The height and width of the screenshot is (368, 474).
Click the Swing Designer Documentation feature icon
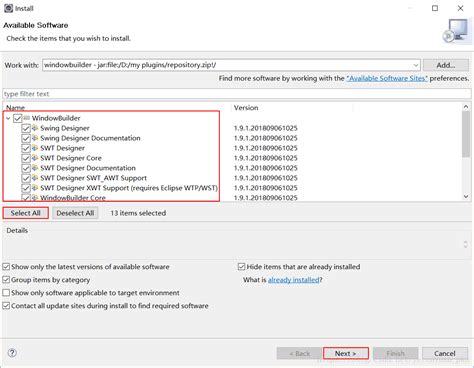pos(35,138)
